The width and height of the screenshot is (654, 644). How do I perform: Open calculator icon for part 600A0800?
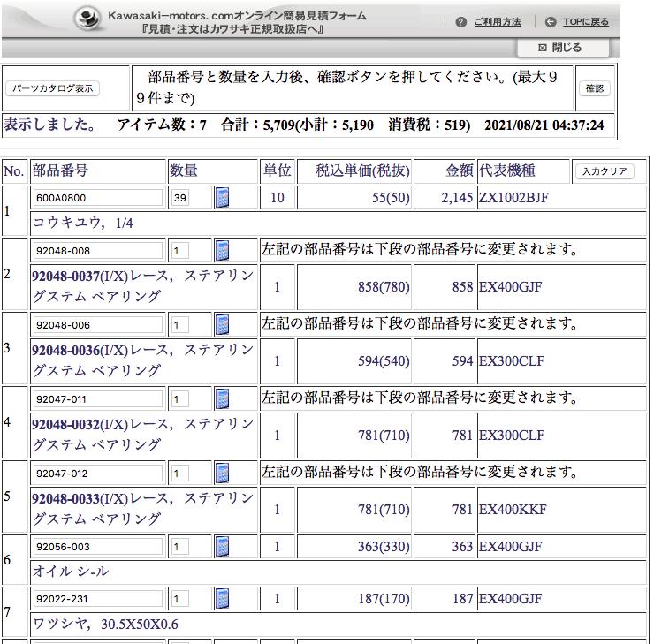[222, 197]
